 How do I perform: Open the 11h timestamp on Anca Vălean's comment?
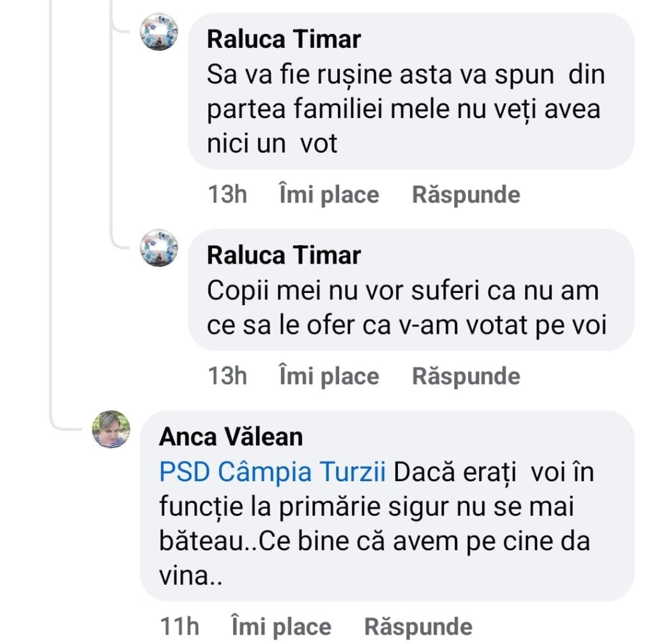[x=179, y=627]
